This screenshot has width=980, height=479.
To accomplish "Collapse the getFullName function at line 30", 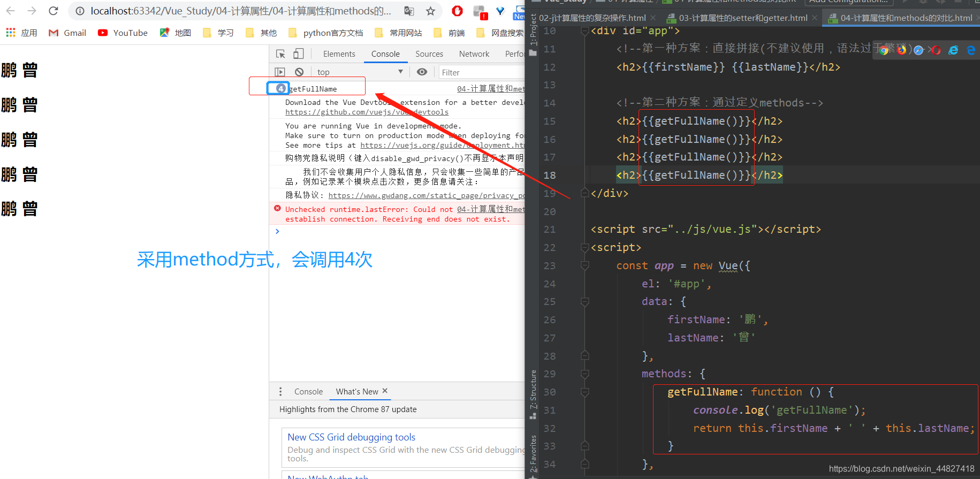I will point(585,392).
